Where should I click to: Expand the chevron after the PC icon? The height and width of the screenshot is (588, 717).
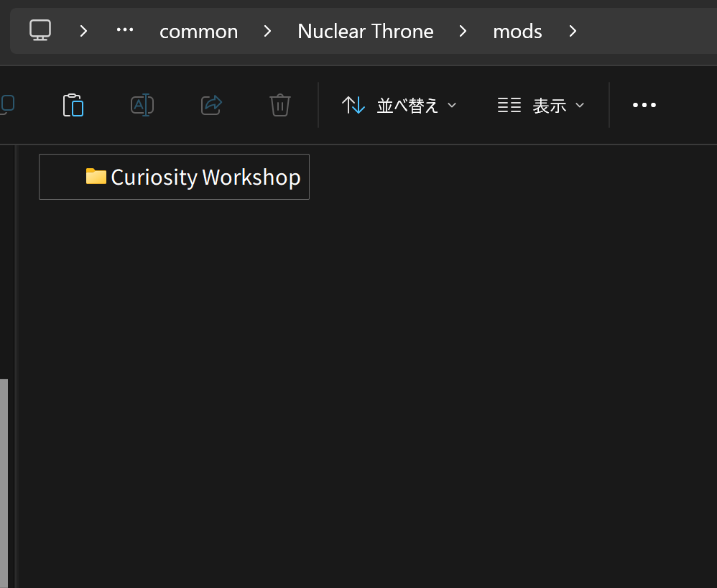84,31
